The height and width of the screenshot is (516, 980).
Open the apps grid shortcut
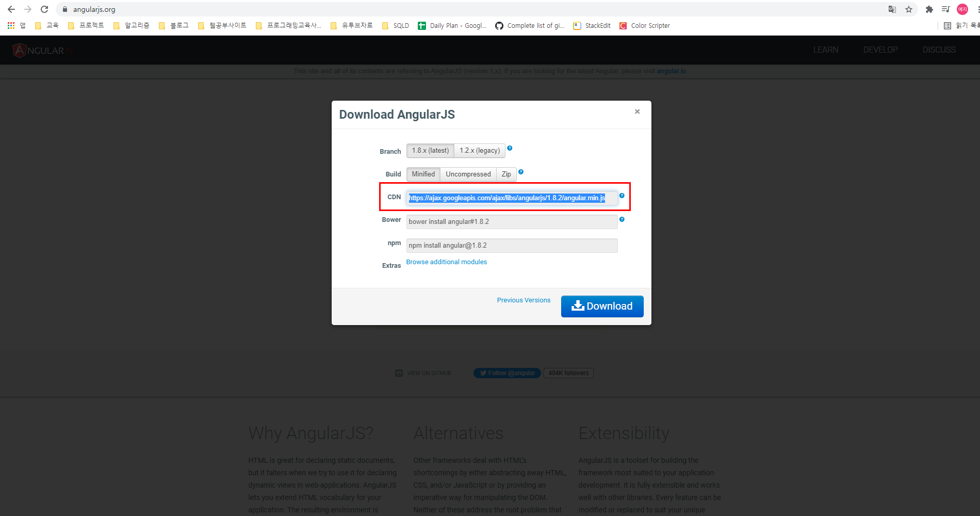(x=15, y=25)
